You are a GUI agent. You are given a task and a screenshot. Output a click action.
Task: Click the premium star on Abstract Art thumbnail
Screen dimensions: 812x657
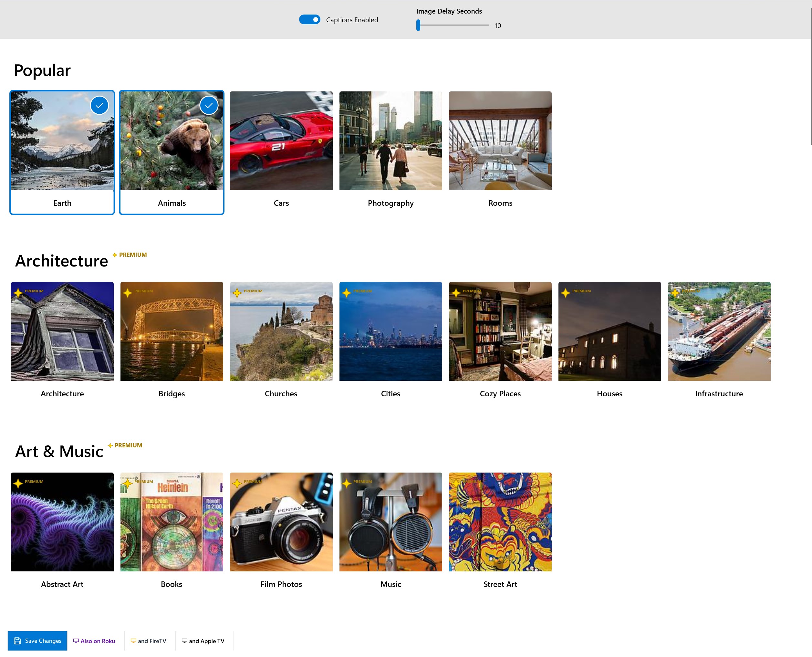pyautogui.click(x=18, y=483)
